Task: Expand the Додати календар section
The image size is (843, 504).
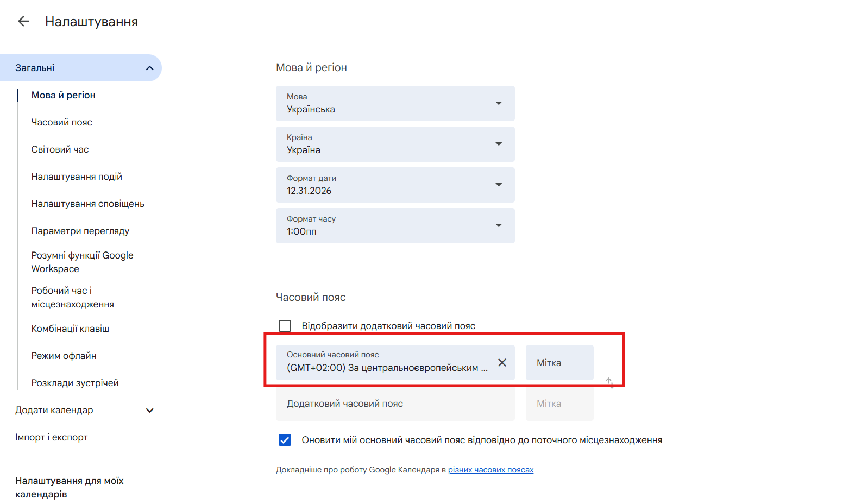Action: pos(150,410)
